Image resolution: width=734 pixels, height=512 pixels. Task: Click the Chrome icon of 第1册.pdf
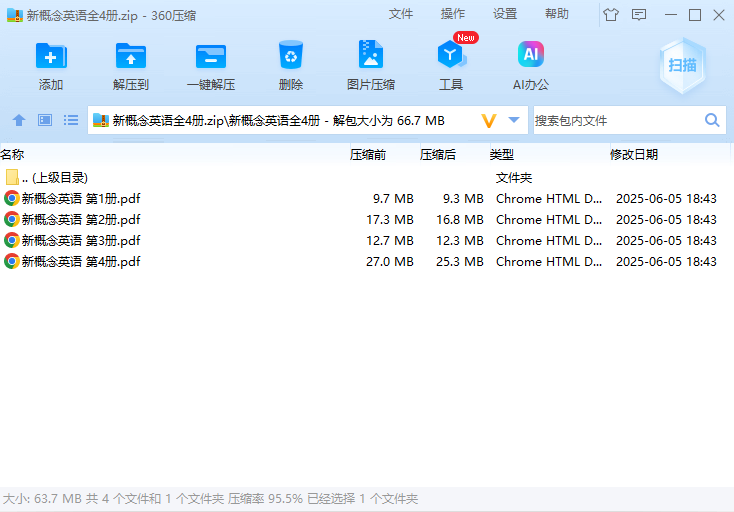[x=12, y=198]
